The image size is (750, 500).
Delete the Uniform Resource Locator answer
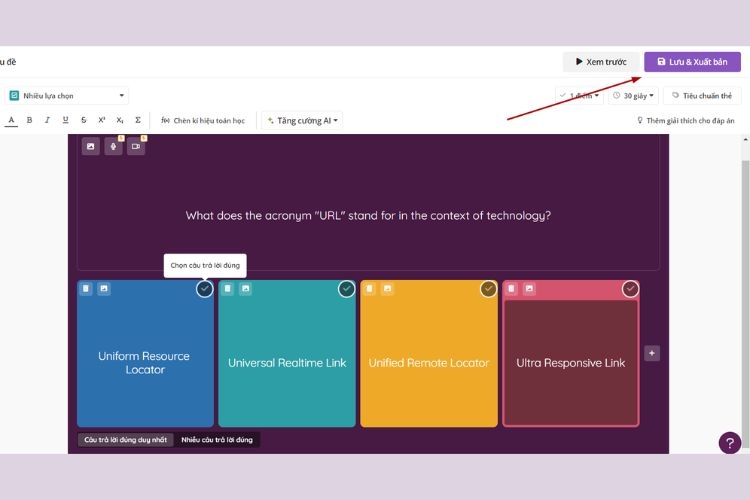pos(86,289)
